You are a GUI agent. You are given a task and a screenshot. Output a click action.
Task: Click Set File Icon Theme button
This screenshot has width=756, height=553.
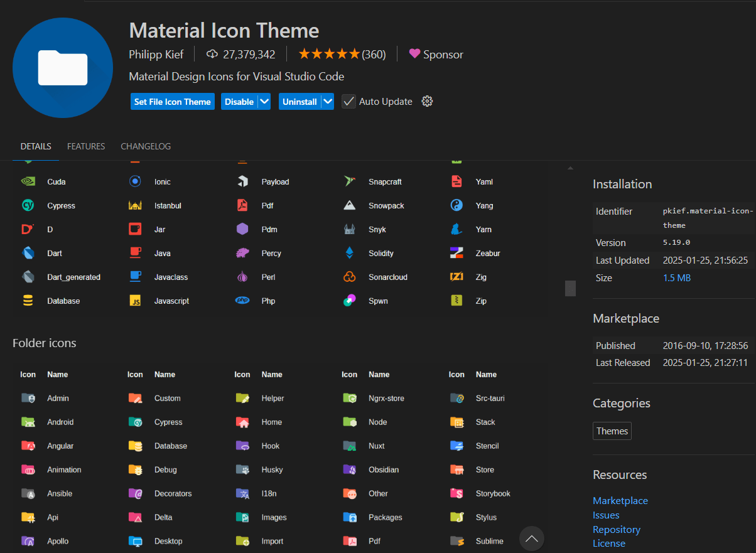173,102
